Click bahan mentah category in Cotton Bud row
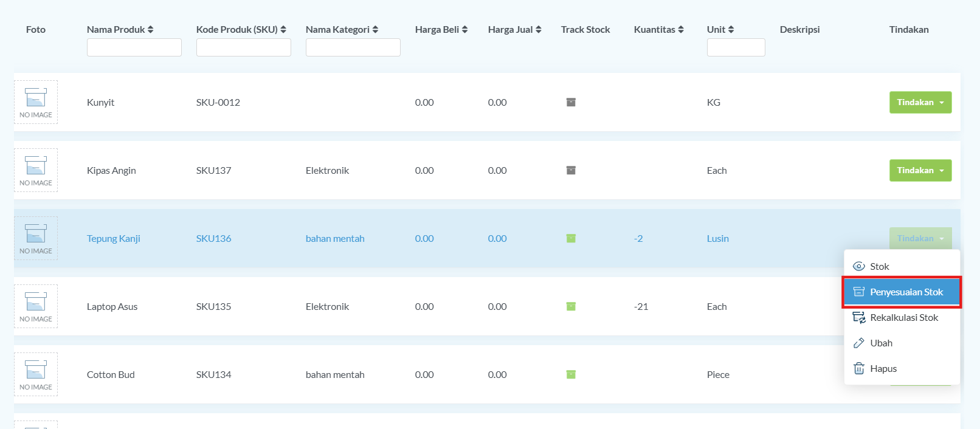The height and width of the screenshot is (429, 980). tap(335, 374)
